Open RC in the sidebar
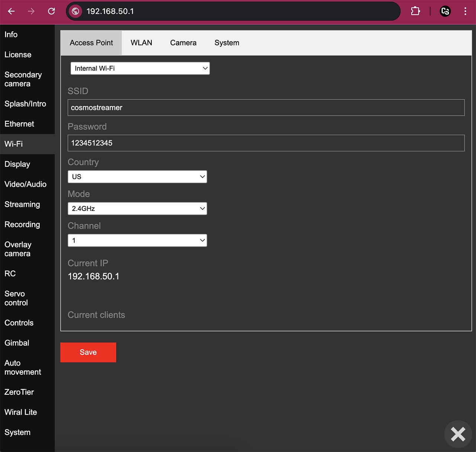Screen dimensions: 476x452 point(27,273)
